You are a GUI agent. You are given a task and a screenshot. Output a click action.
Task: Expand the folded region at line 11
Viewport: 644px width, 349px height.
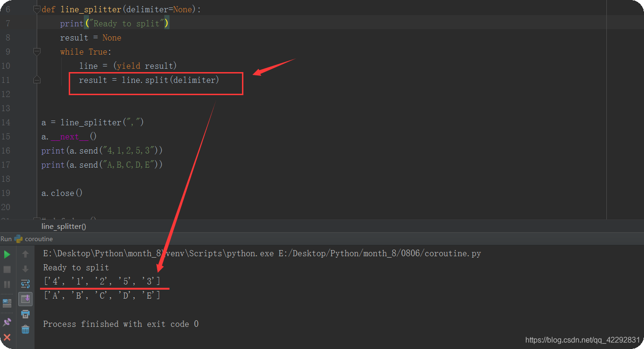[37, 80]
